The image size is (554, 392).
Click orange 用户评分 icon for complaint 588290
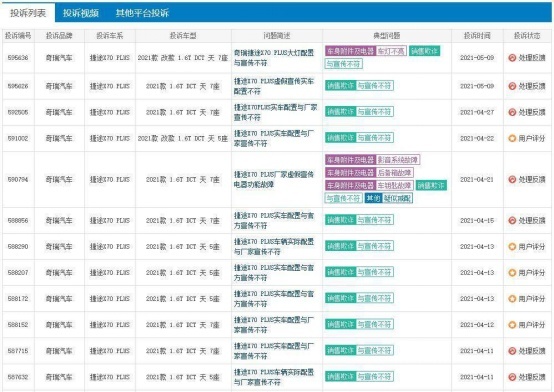click(x=512, y=246)
